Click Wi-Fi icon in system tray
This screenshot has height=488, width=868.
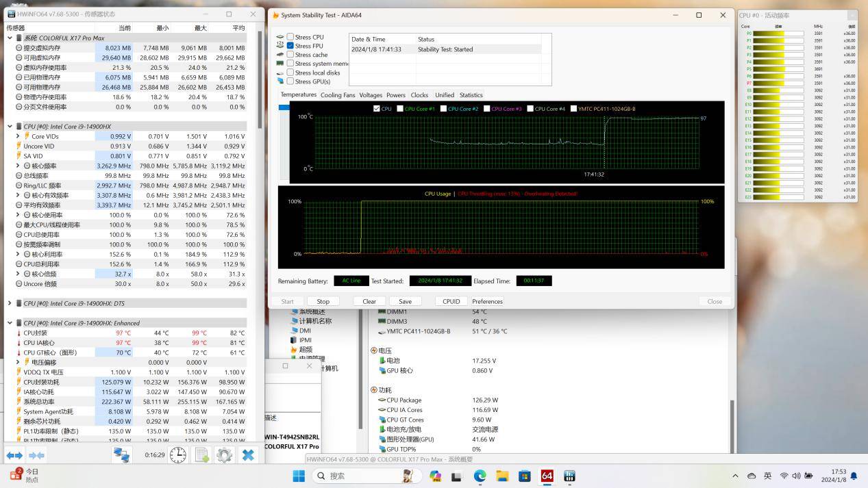(784, 476)
